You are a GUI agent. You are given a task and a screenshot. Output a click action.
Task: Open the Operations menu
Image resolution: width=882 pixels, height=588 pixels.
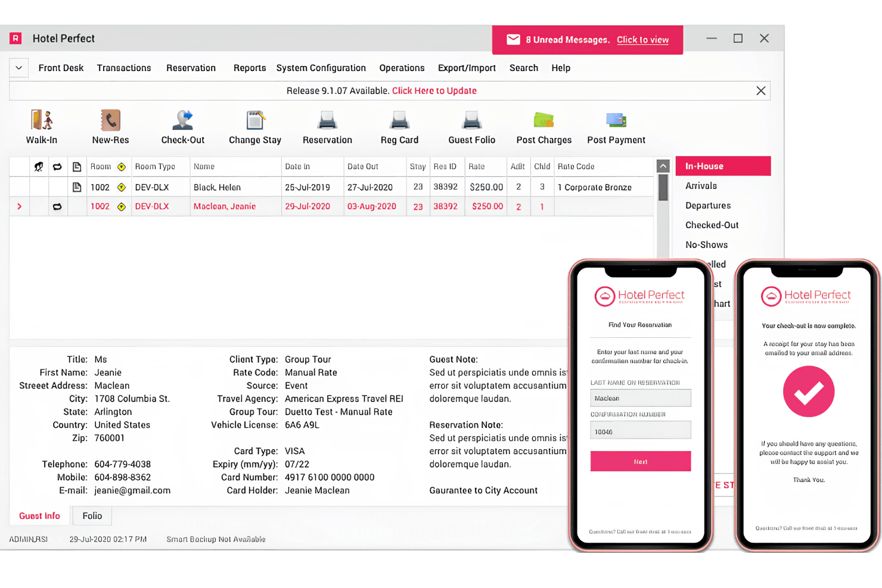click(402, 68)
